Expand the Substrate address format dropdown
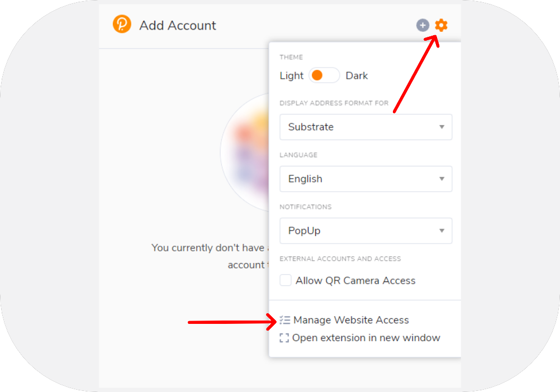 (x=366, y=127)
